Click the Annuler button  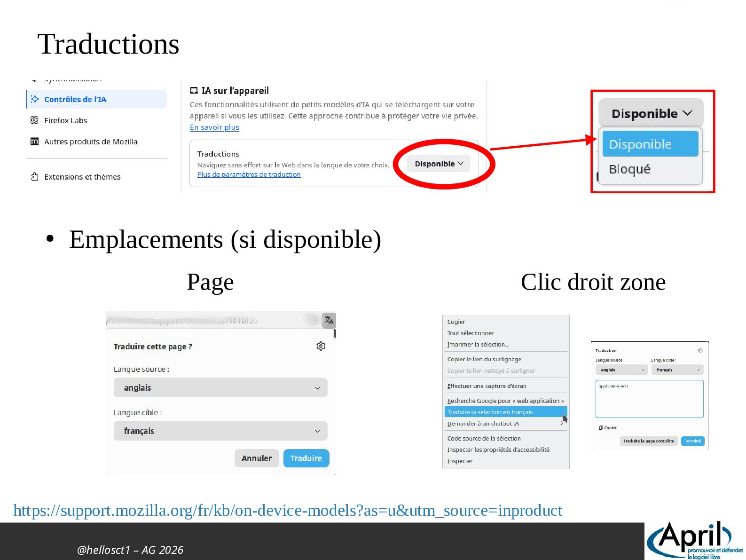click(257, 458)
